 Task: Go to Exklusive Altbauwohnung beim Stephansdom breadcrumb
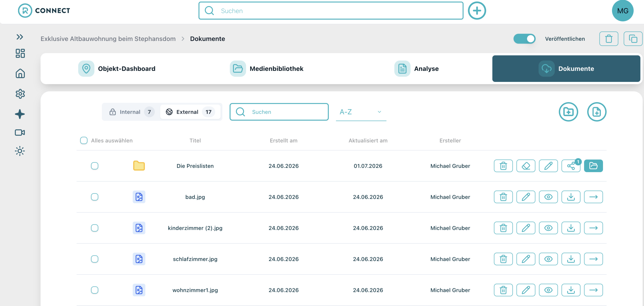pyautogui.click(x=108, y=39)
